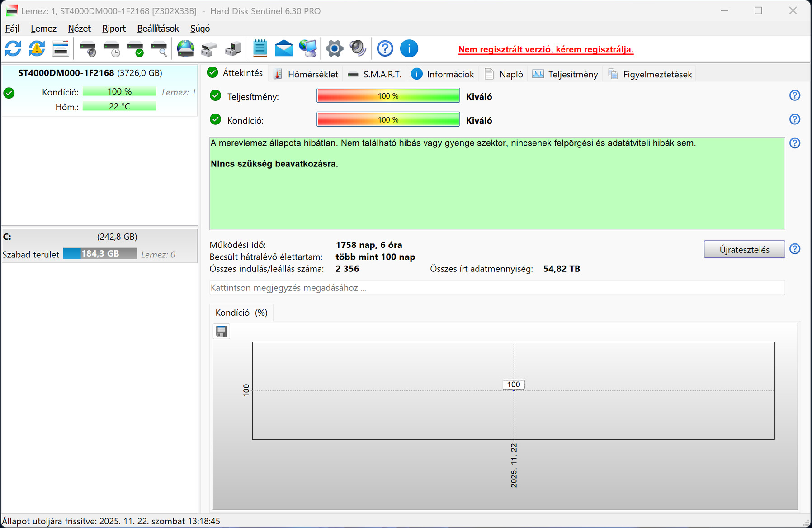
Task: Click the first network drives toolbar icon
Action: 209,48
